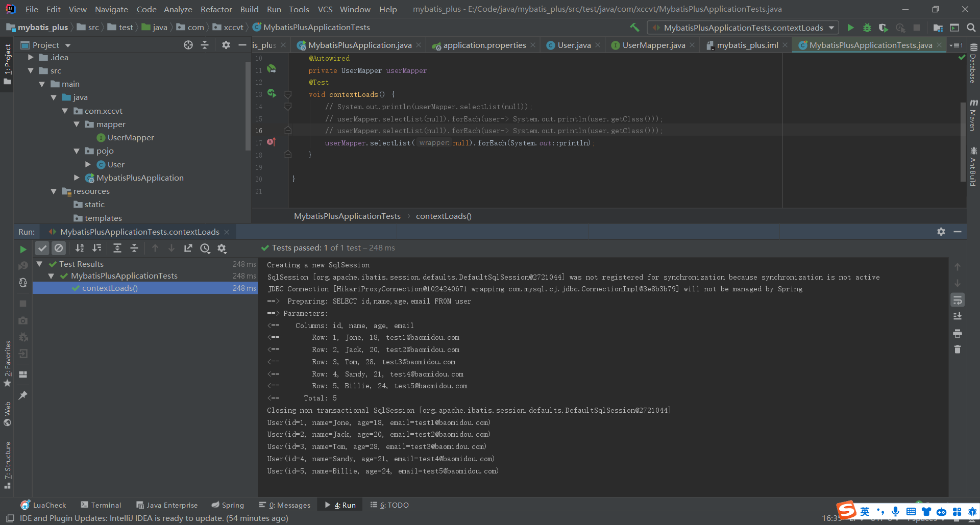Image resolution: width=980 pixels, height=525 pixels.
Task: Click run gutter icon beside contextLoads method
Action: coord(272,93)
